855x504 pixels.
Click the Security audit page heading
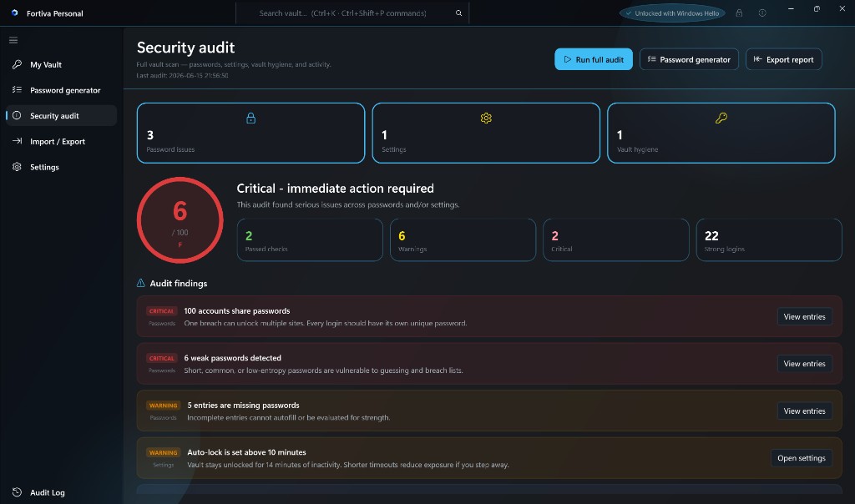(x=185, y=48)
